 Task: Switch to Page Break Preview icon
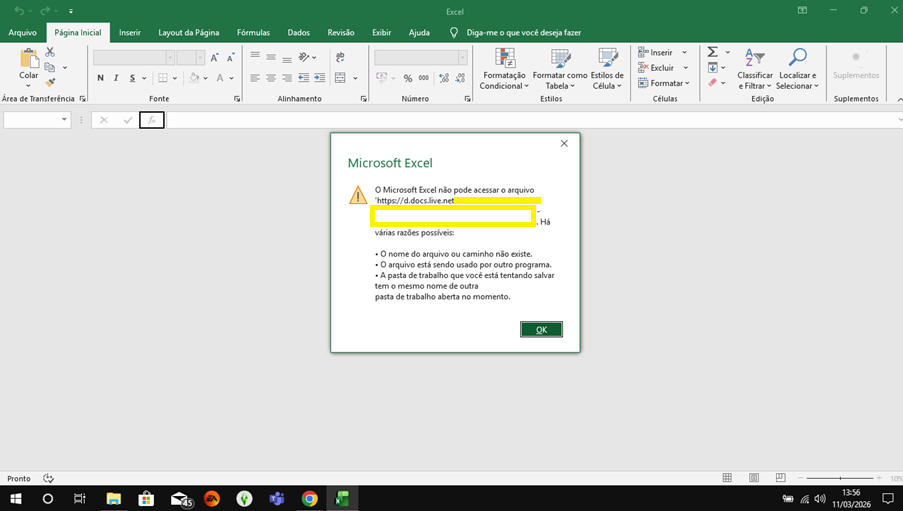pos(780,478)
